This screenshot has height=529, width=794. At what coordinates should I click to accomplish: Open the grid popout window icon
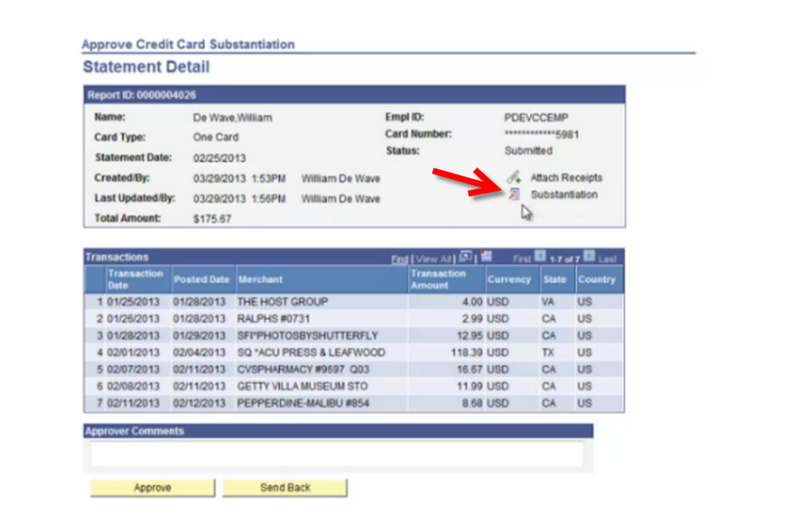[466, 257]
